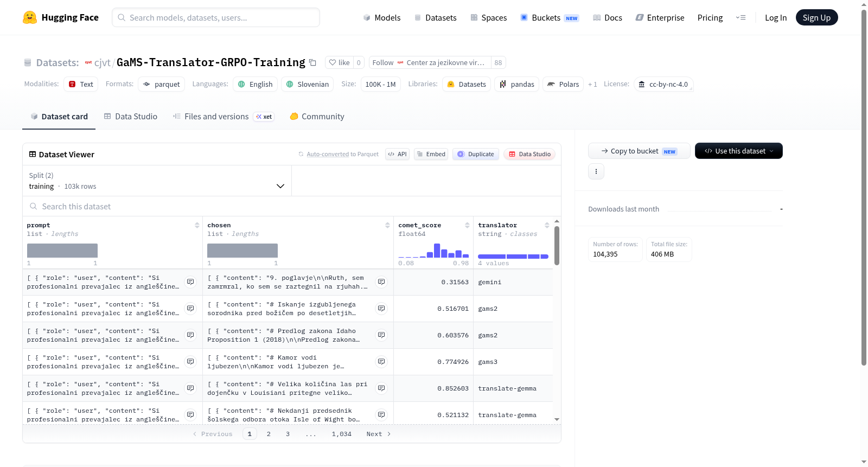Sort by the prompt column sort icon
868x467 pixels.
197,225
